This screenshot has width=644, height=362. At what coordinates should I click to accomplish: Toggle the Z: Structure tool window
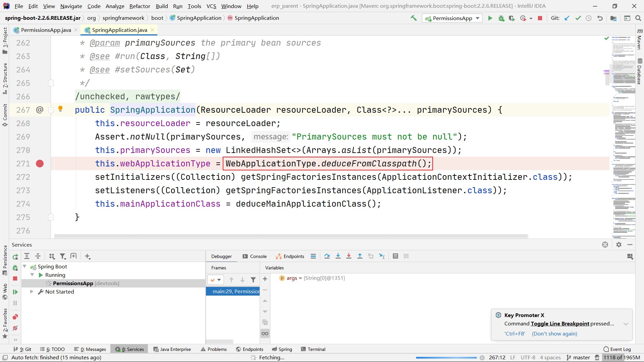(5, 78)
